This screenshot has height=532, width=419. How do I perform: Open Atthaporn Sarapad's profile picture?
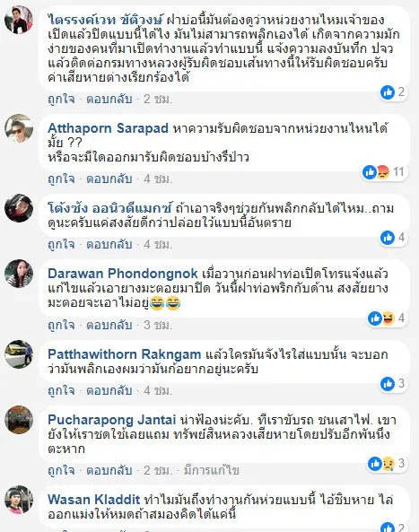click(19, 128)
